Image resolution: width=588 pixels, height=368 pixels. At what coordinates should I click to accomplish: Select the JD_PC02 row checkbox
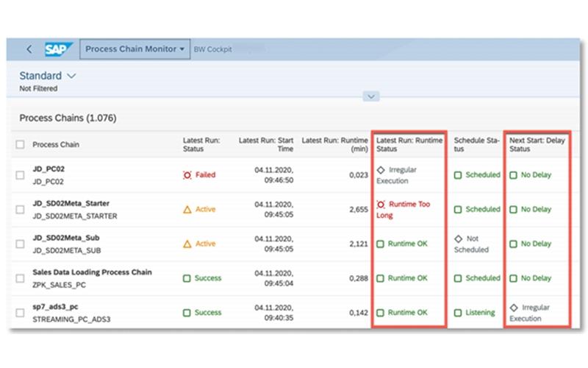click(21, 175)
